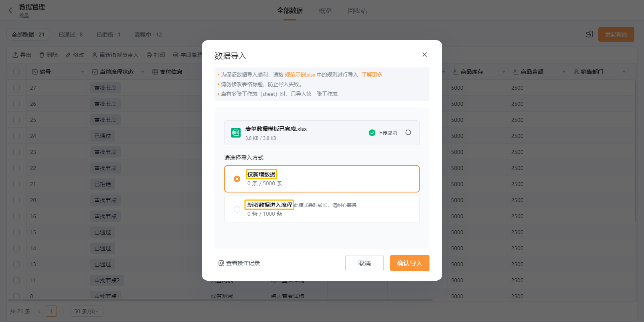The width and height of the screenshot is (644, 322).
Task: Click the 商品库存 column header icon
Action: [456, 72]
